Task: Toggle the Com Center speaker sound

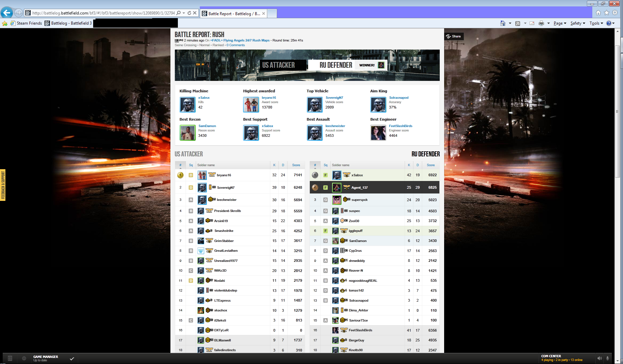Action: point(599,358)
